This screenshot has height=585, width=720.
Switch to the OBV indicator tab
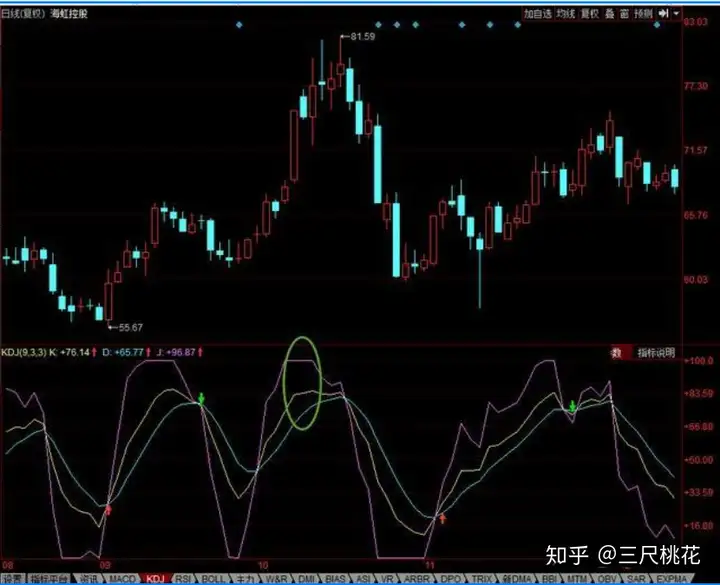(608, 579)
